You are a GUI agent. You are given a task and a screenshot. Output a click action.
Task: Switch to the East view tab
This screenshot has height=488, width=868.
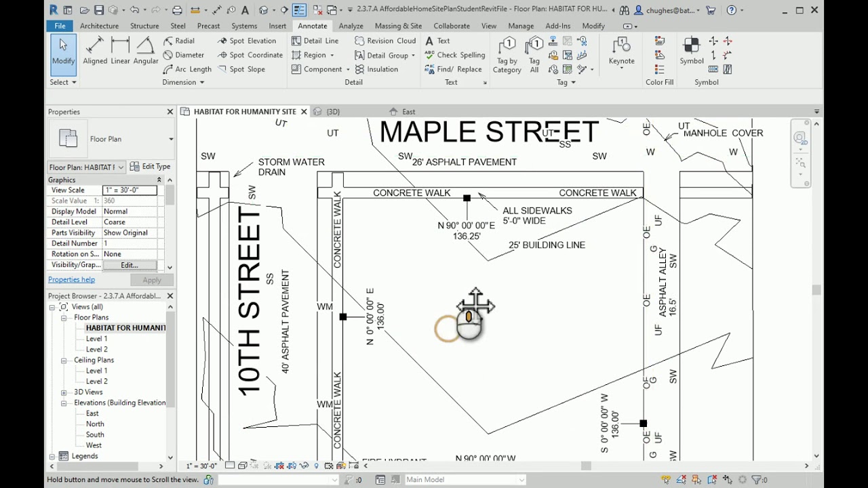click(408, 112)
